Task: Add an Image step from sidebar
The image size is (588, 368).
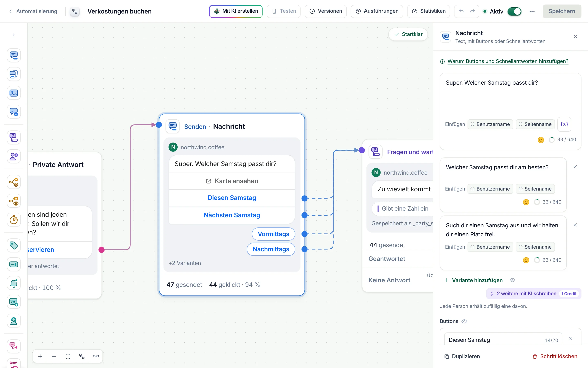Action: pyautogui.click(x=14, y=93)
